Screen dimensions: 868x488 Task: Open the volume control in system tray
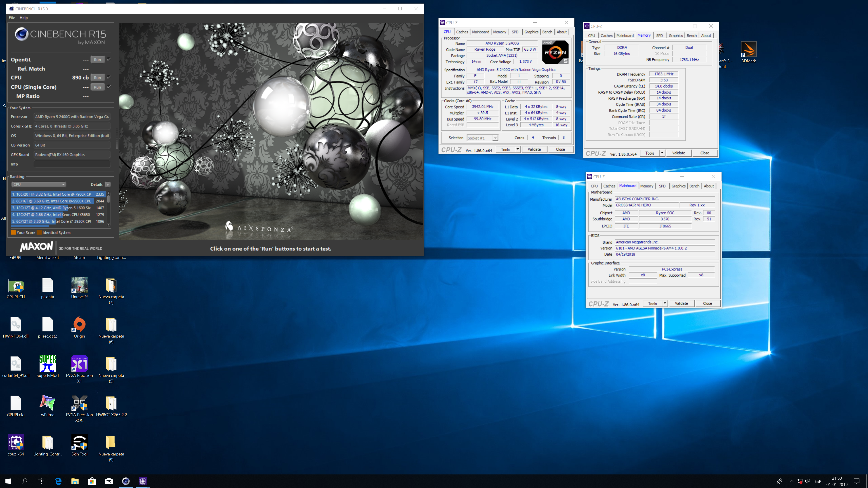[808, 481]
